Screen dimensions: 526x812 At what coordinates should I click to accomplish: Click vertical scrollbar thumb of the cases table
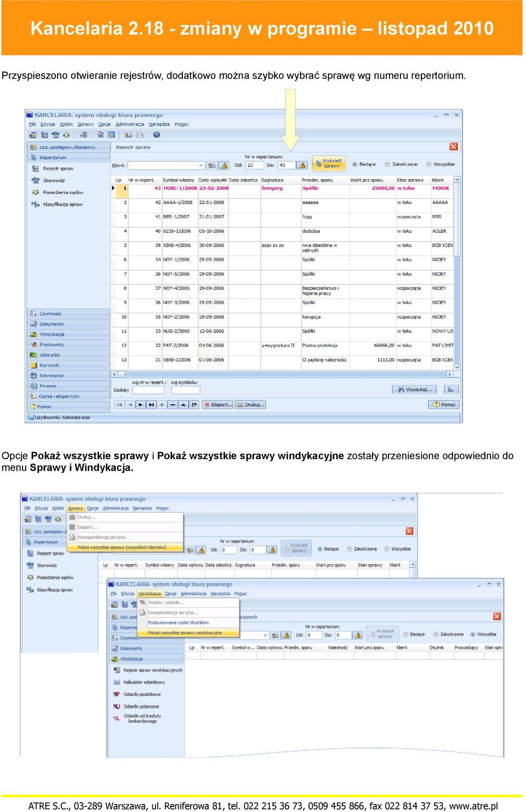(457, 219)
